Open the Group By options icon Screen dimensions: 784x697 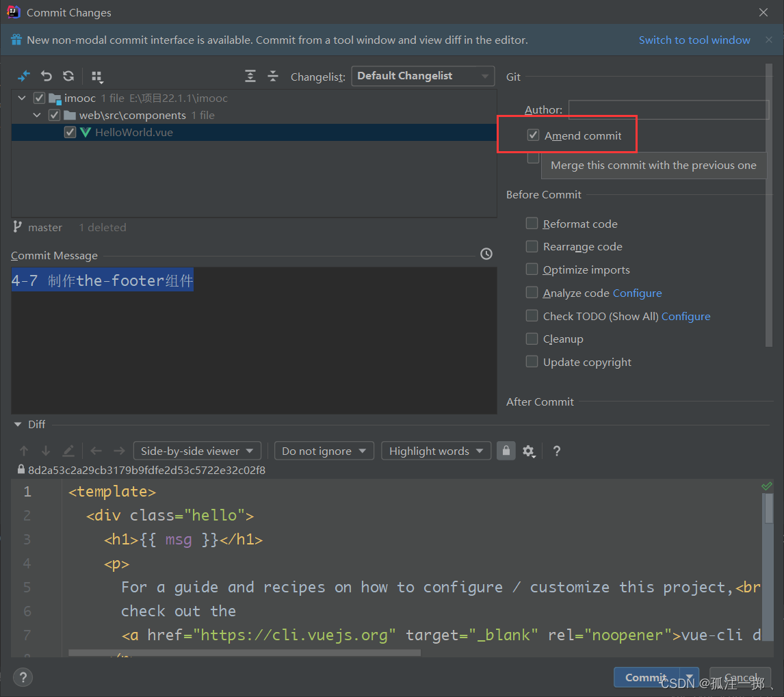(97, 77)
